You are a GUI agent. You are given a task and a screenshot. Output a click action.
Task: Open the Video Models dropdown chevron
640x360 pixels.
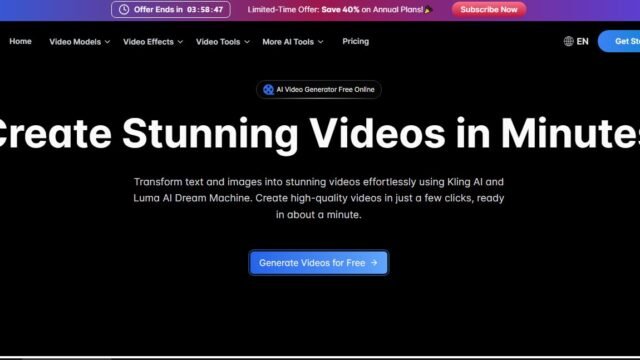[107, 42]
